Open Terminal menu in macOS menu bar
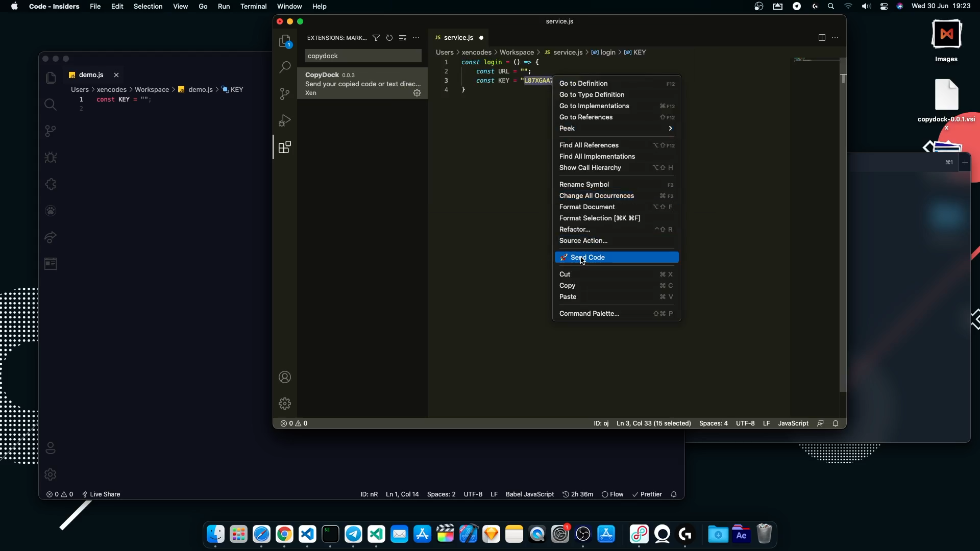 click(253, 7)
